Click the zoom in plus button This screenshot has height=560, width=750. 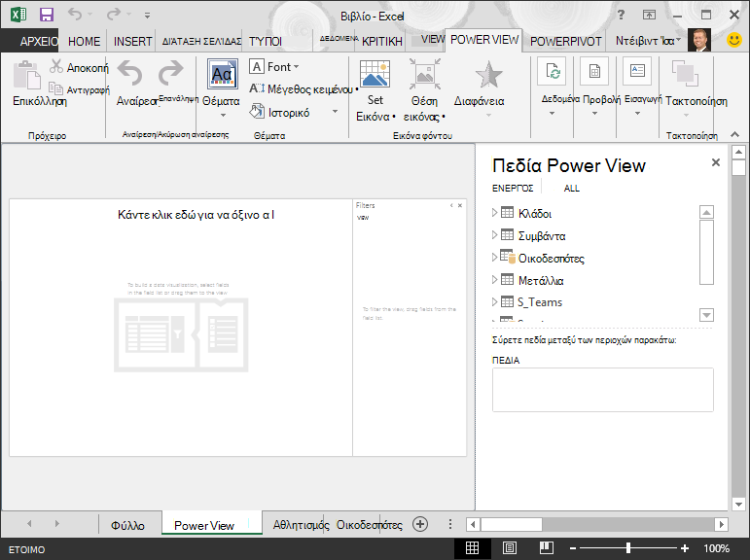pyautogui.click(x=685, y=548)
